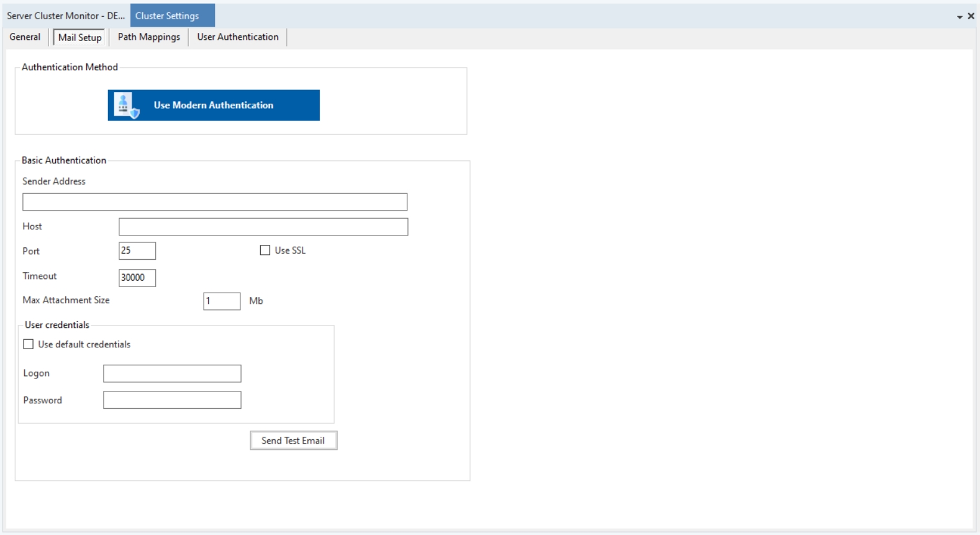Focus the Password input box
The height and width of the screenshot is (535, 980).
(x=172, y=400)
